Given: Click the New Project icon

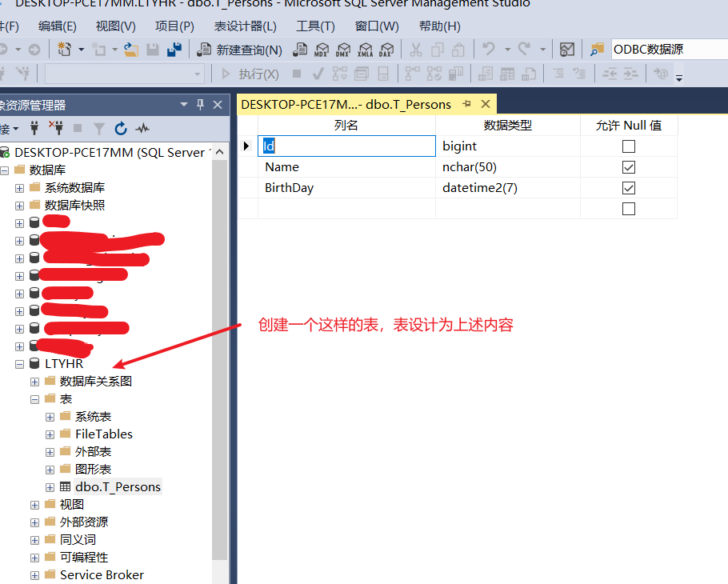Looking at the screenshot, I should [x=65, y=50].
